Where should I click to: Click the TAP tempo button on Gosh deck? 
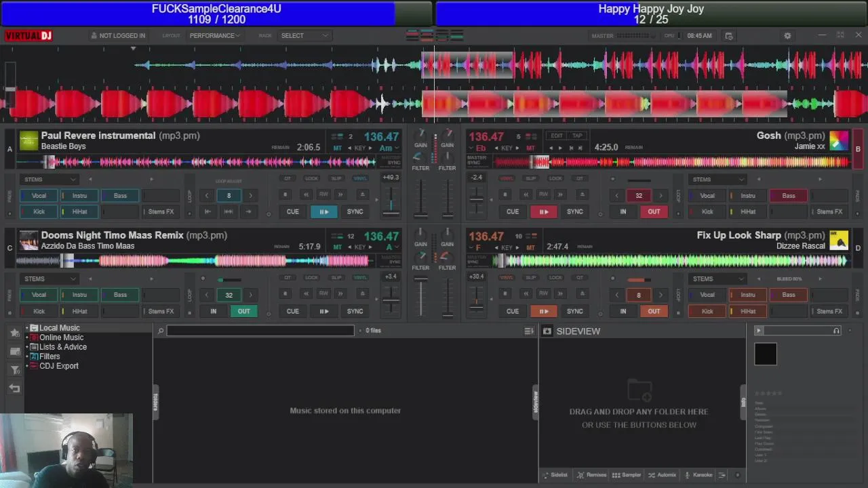[577, 136]
